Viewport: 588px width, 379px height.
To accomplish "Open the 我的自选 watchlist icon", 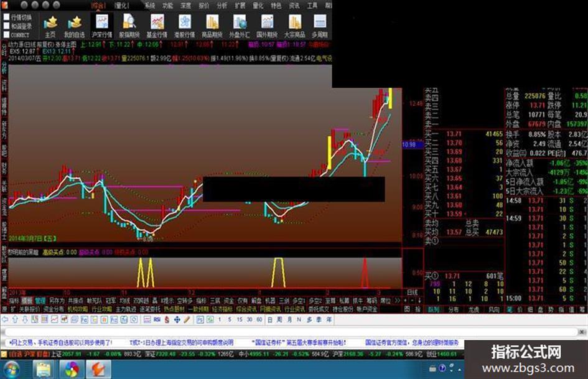I will [x=74, y=26].
